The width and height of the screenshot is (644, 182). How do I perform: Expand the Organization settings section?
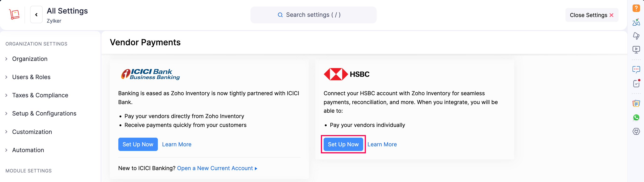pos(30,59)
